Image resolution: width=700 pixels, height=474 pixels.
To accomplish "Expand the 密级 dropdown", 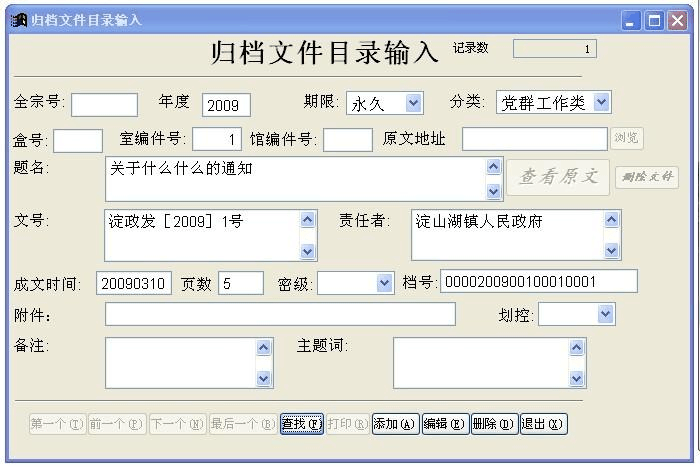I will (x=384, y=283).
